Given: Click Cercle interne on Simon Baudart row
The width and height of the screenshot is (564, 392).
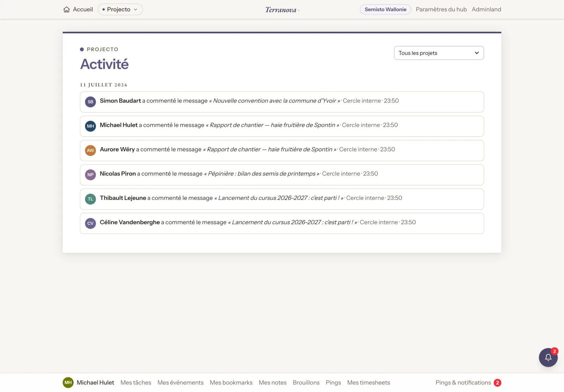Looking at the screenshot, I should pyautogui.click(x=362, y=101).
